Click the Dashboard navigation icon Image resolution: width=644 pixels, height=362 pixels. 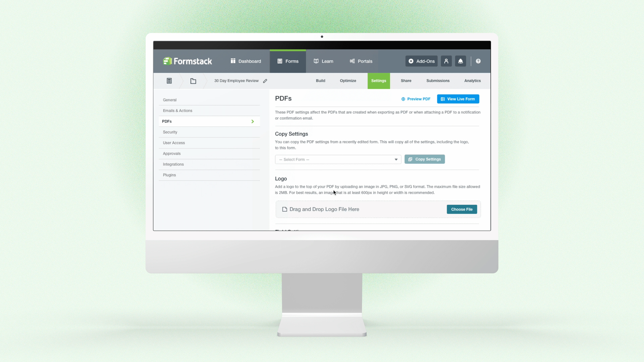233,61
